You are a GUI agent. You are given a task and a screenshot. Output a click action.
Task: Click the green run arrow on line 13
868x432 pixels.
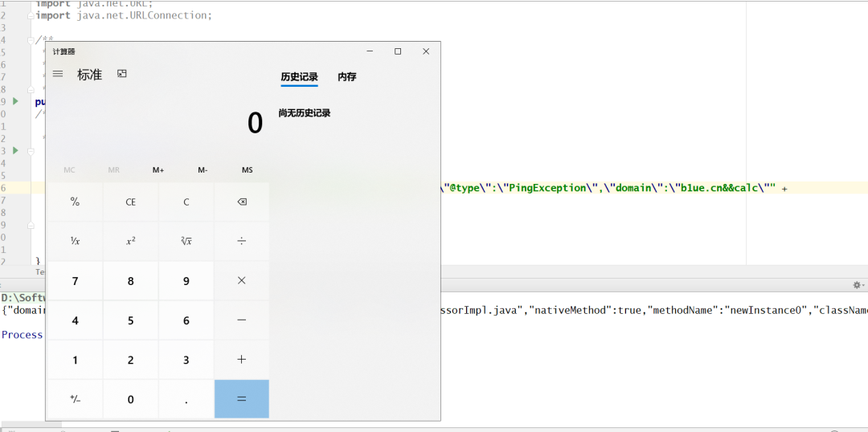coord(15,150)
